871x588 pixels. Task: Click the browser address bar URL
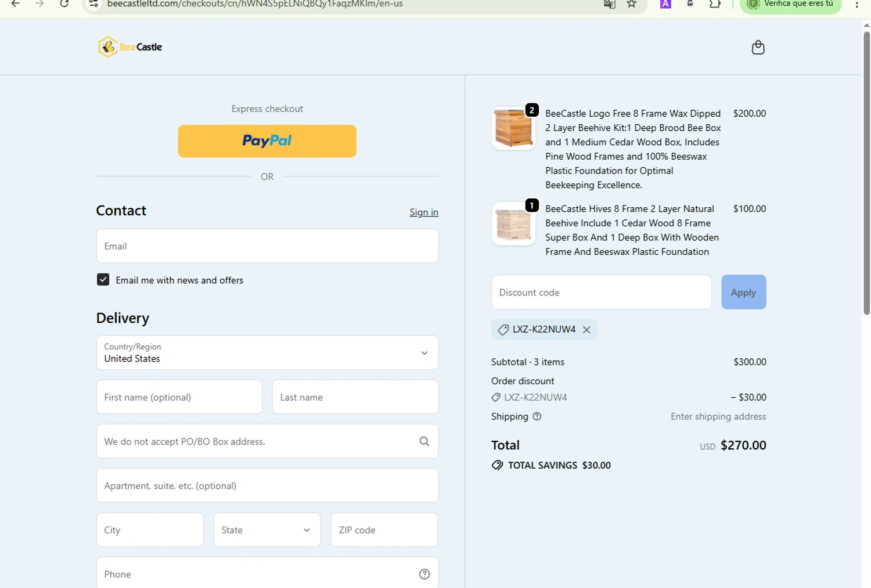(255, 4)
